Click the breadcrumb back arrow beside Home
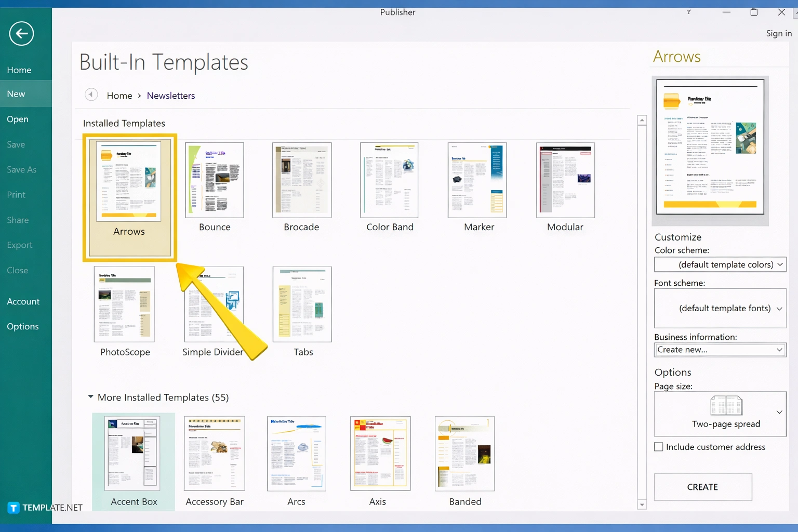The width and height of the screenshot is (798, 532). click(x=91, y=95)
